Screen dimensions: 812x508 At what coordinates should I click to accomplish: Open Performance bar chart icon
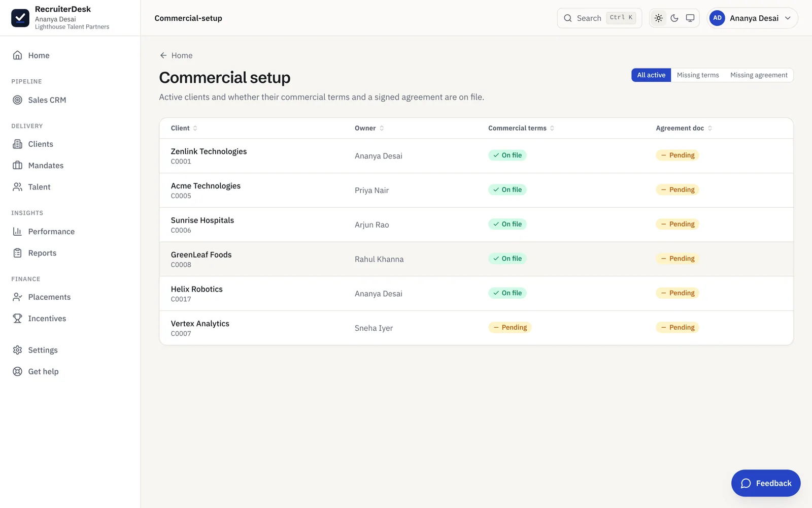click(17, 232)
